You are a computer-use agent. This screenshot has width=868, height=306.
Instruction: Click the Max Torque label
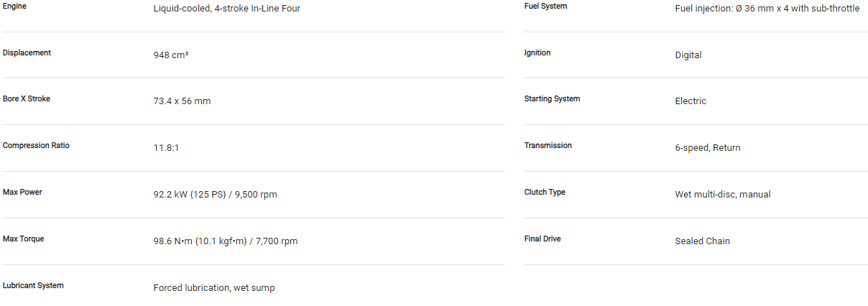pyautogui.click(x=23, y=238)
